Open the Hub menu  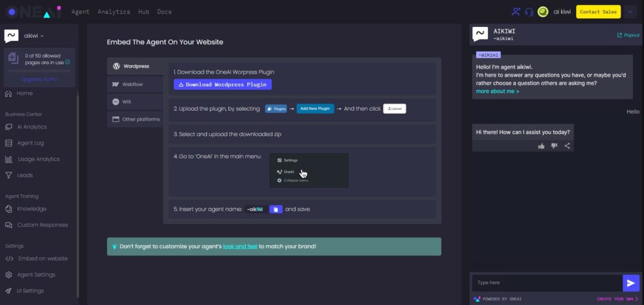(x=143, y=12)
